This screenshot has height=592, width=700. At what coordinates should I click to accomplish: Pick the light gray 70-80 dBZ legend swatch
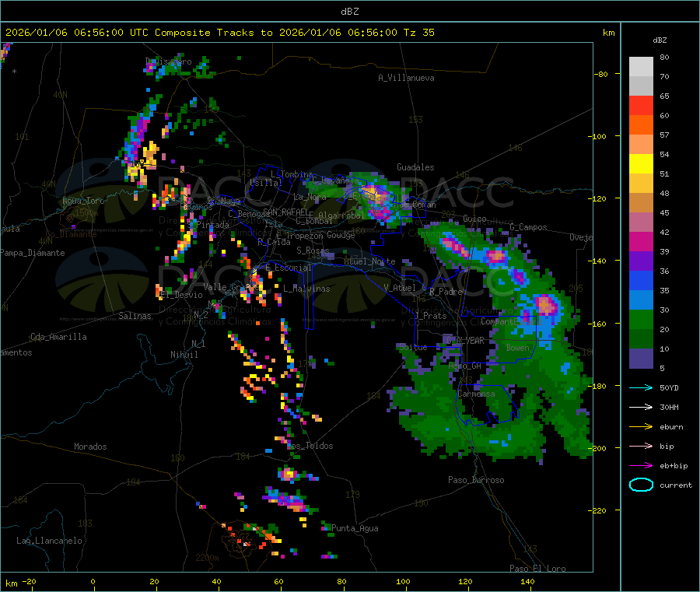(641, 67)
